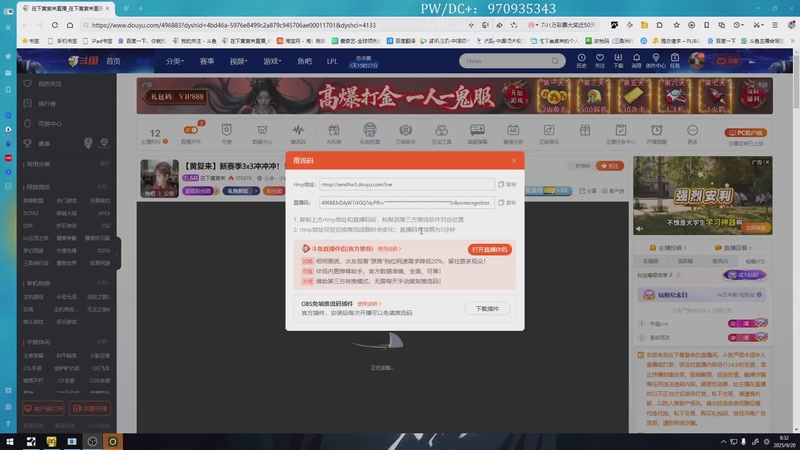Screen dimensions: 800x450
Task: Click 下载插件 button for OBS plugin
Action: tap(487, 308)
